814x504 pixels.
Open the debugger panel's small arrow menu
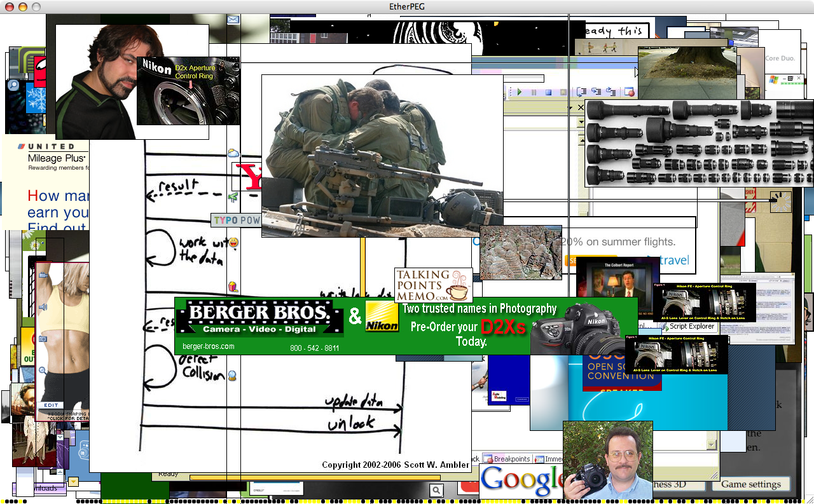pyautogui.click(x=570, y=108)
